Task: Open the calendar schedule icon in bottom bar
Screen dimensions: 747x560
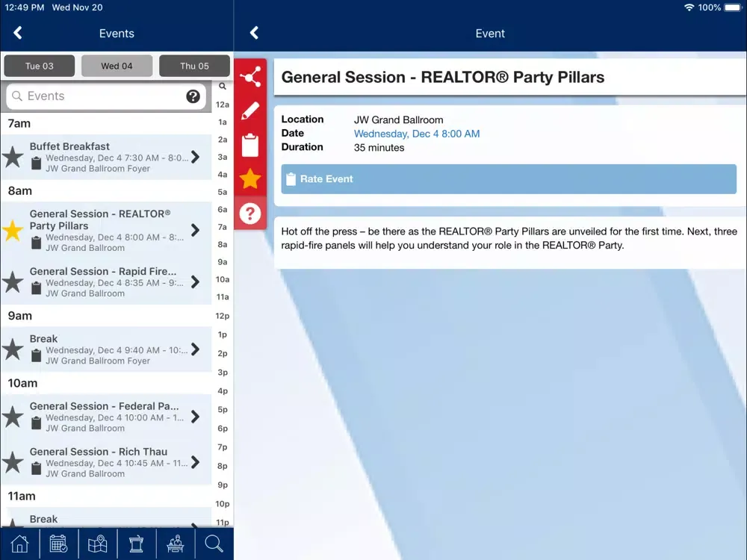Action: click(58, 544)
